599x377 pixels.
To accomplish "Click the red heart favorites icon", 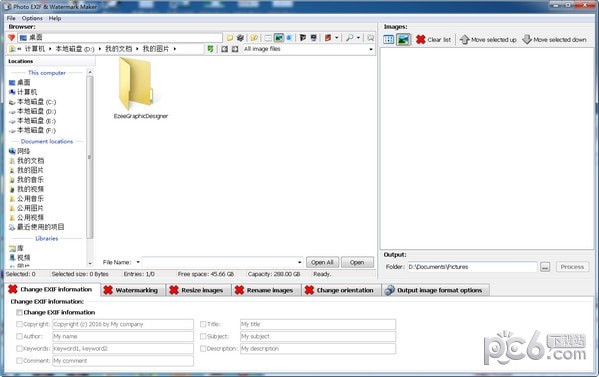I will 11,37.
